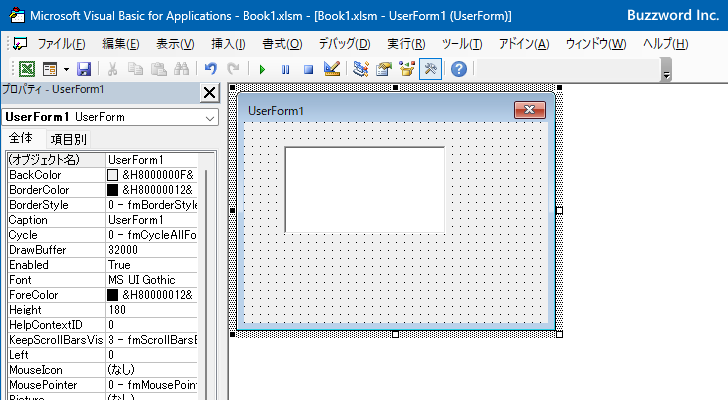Screen dimensions: 728x400
Task: Open the 挿入(I) menu
Action: point(228,44)
